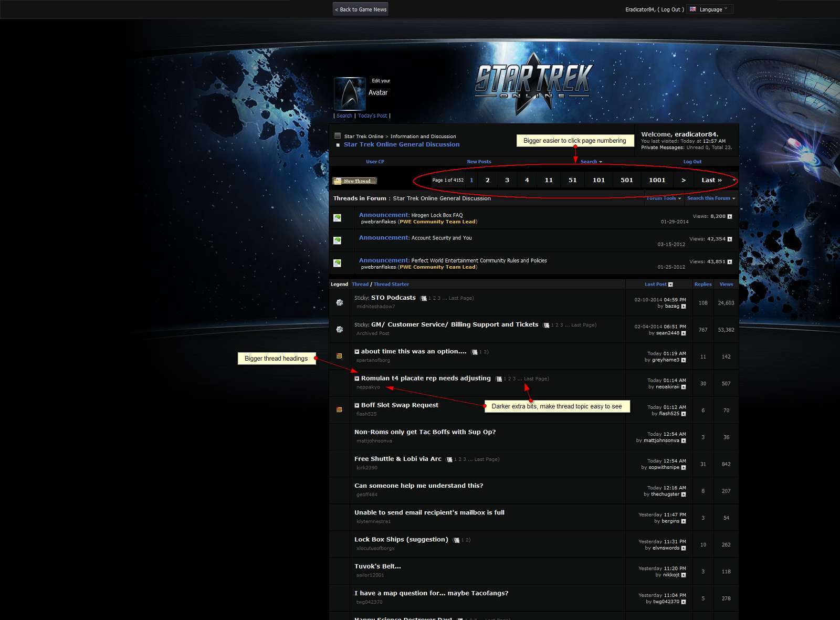This screenshot has height=620, width=840.
Task: Click thread starter name mattjohnsonva
Action: [374, 441]
